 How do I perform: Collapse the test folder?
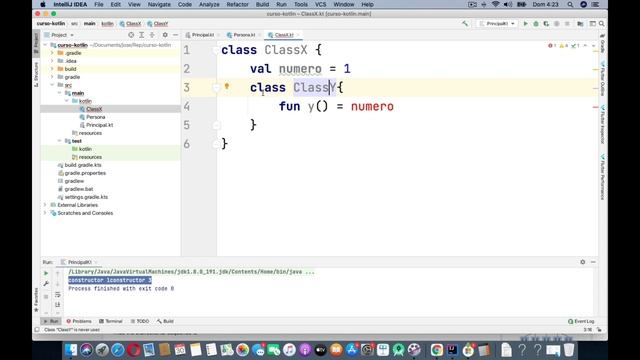click(x=60, y=141)
